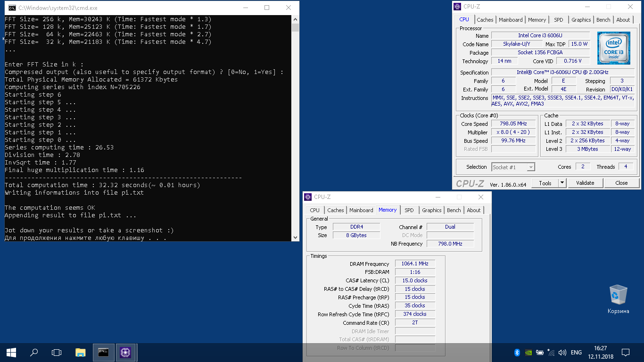644x362 pixels.
Task: Open NVIDIA tray icon
Action: click(528, 352)
